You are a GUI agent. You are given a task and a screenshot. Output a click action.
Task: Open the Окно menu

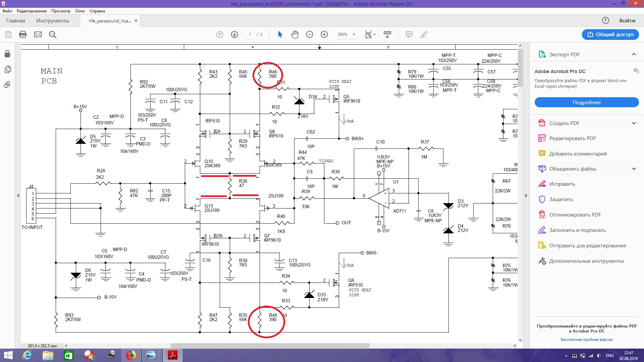[80, 11]
